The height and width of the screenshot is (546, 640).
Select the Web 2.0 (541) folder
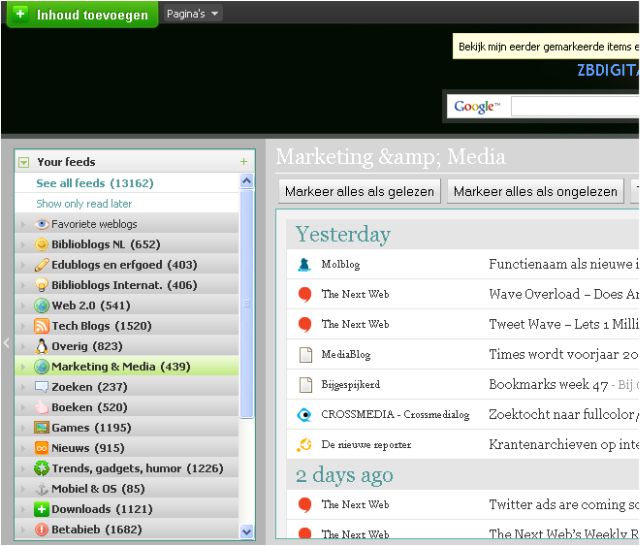(127, 306)
